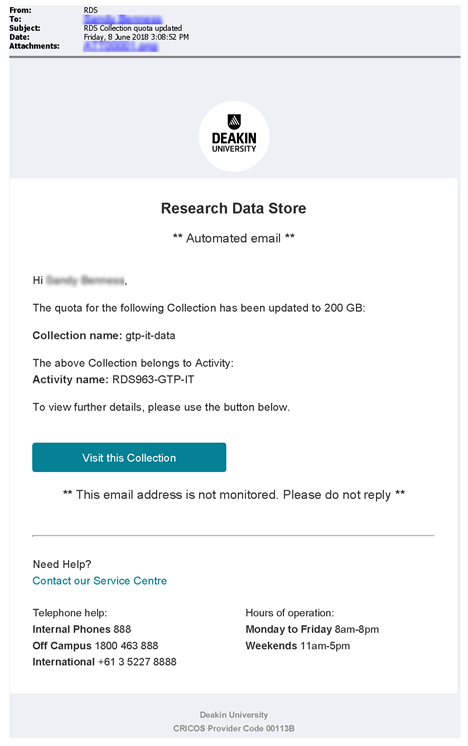The height and width of the screenshot is (746, 468).
Task: Click the activity name RDS963-GTP-IT
Action: pos(153,380)
